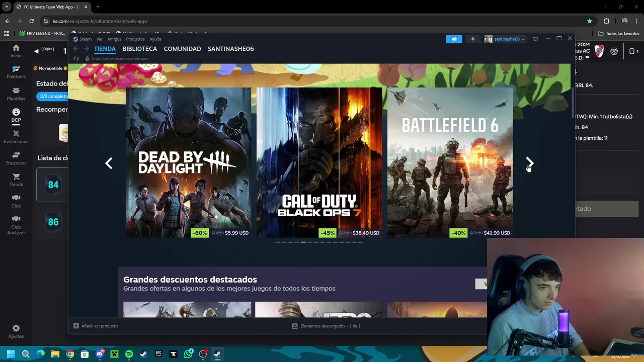The height and width of the screenshot is (362, 644).
Task: Open the Dead by Daylight capsule
Action: coord(188,162)
